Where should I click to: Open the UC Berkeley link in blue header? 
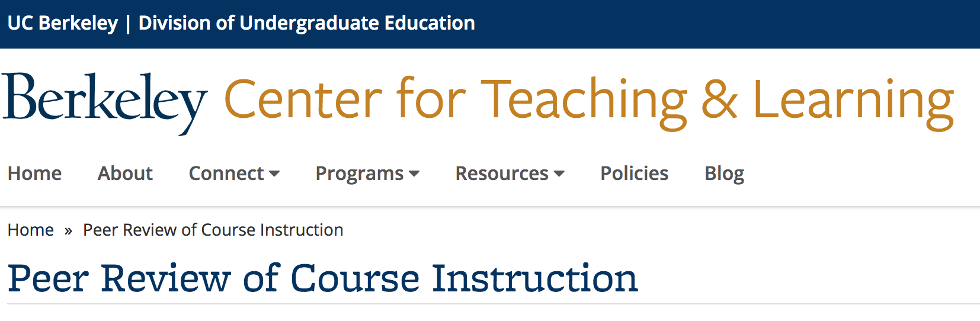63,23
